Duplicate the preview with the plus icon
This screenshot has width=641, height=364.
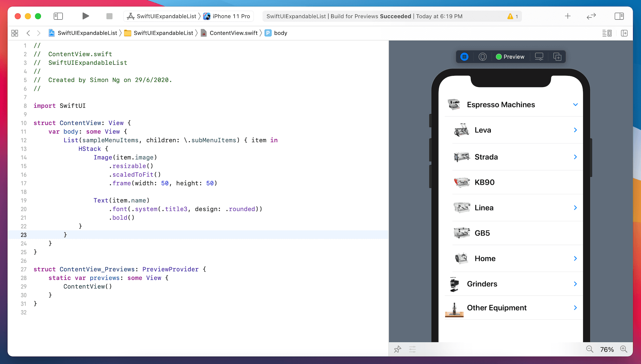[x=557, y=57]
